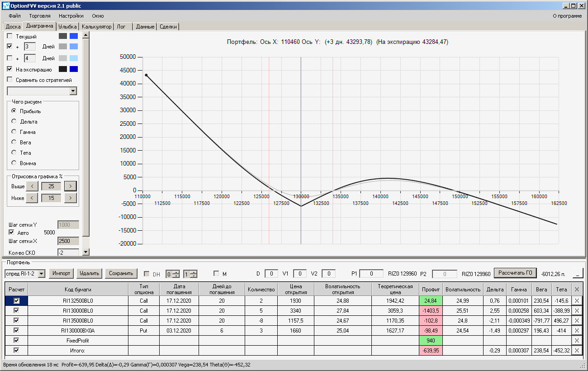Open the strategy comparison dropdown
The image size is (588, 371).
click(73, 91)
